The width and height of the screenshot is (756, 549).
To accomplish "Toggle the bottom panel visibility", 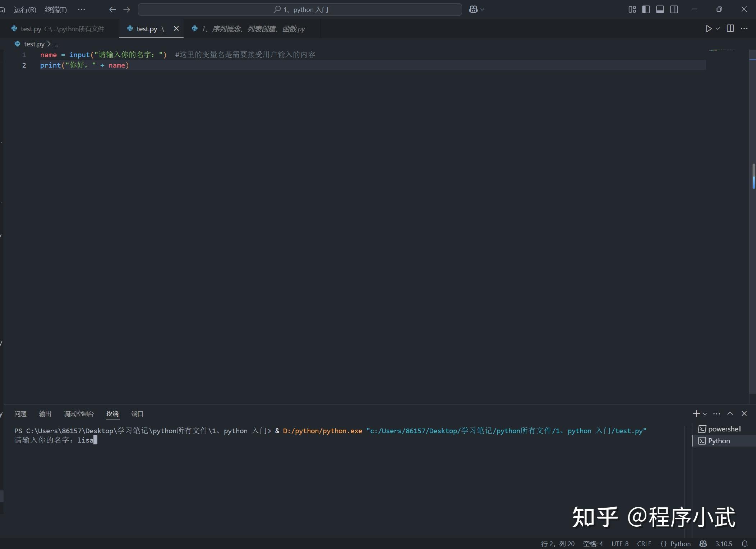I will coord(660,10).
